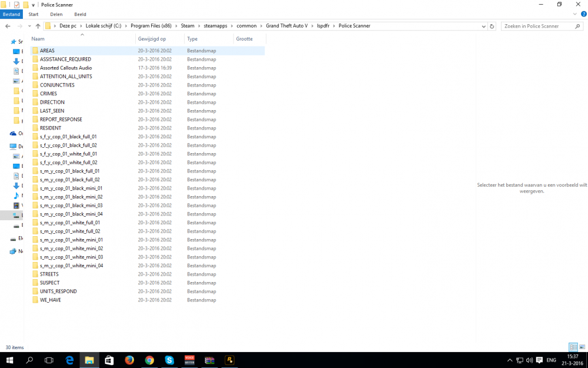Navigate up one folder level

click(38, 26)
